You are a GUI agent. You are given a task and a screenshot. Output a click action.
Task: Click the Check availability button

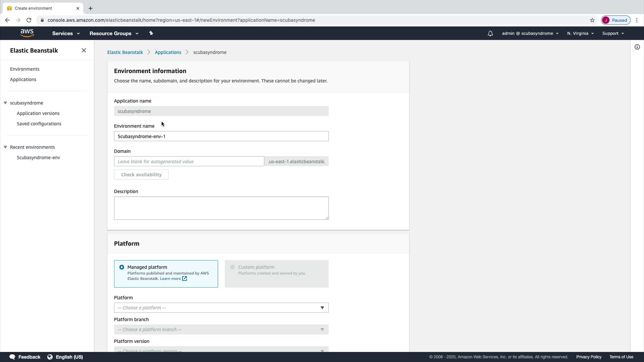point(141,175)
